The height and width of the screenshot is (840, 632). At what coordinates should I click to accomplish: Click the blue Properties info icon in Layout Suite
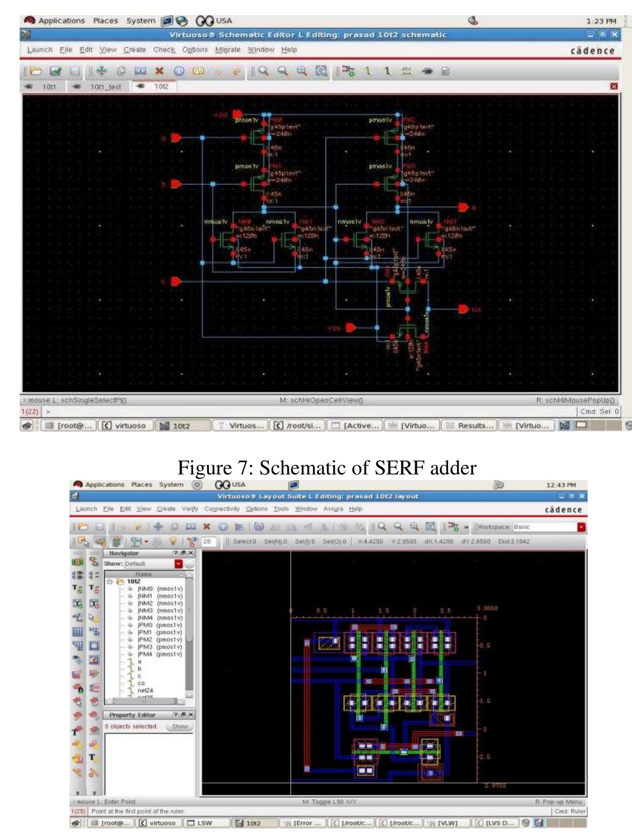point(222,527)
